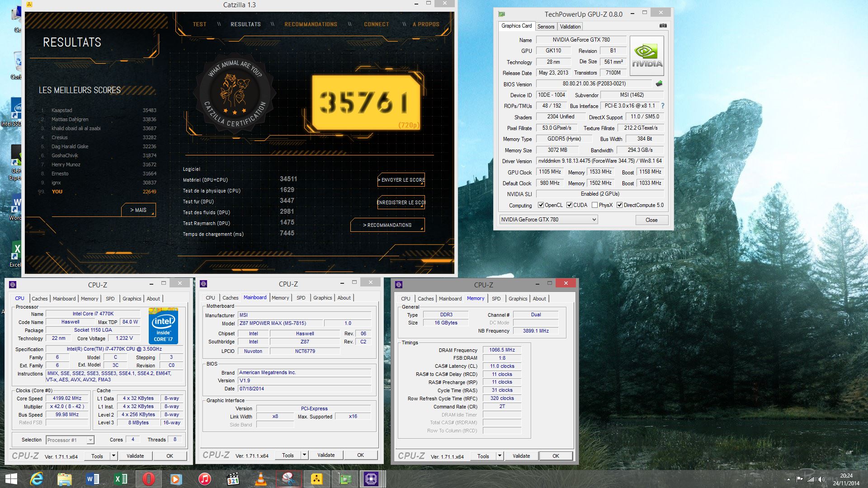The image size is (868, 488).
Task: Click the > RECOMMANDATIONS button in results
Action: (x=387, y=225)
